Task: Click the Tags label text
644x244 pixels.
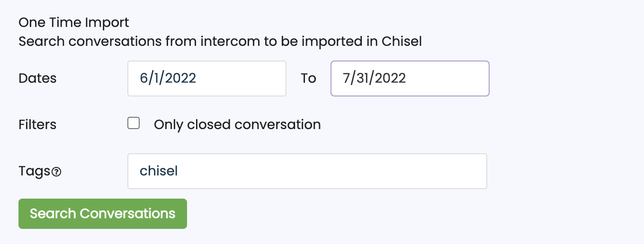Action: point(35,171)
